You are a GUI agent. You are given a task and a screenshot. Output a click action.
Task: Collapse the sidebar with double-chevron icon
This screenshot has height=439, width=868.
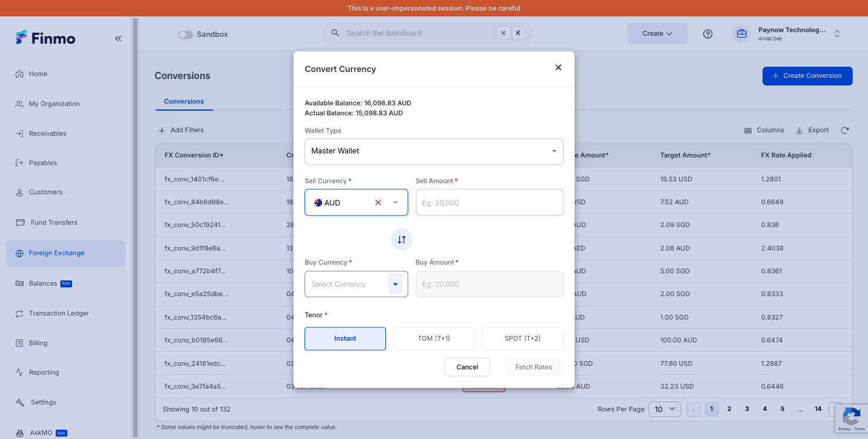[x=118, y=39]
